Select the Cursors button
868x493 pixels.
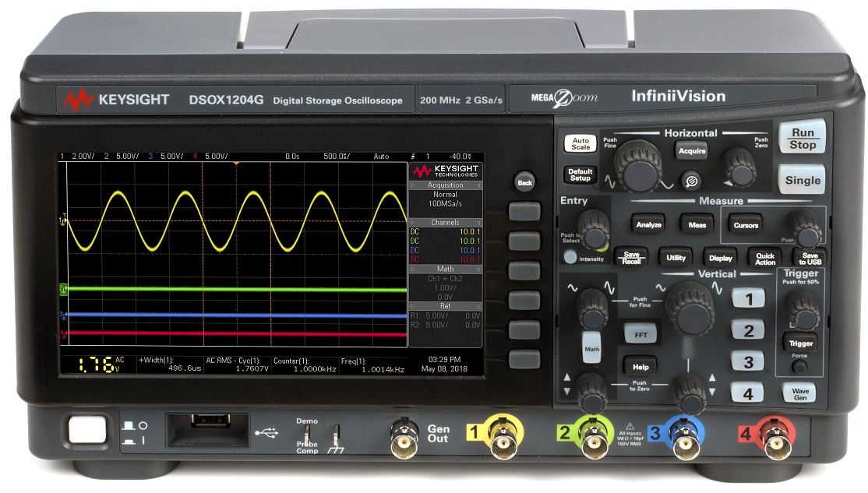click(x=746, y=224)
